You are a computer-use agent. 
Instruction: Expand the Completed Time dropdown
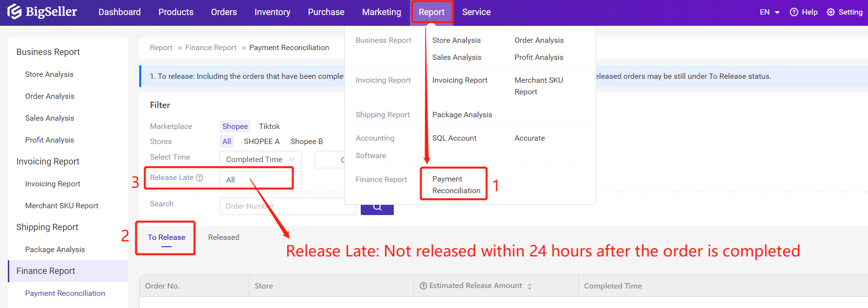click(x=260, y=160)
